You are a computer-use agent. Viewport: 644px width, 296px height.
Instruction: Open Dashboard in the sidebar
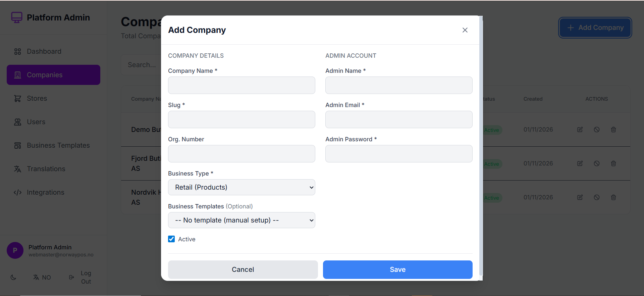pos(44,51)
